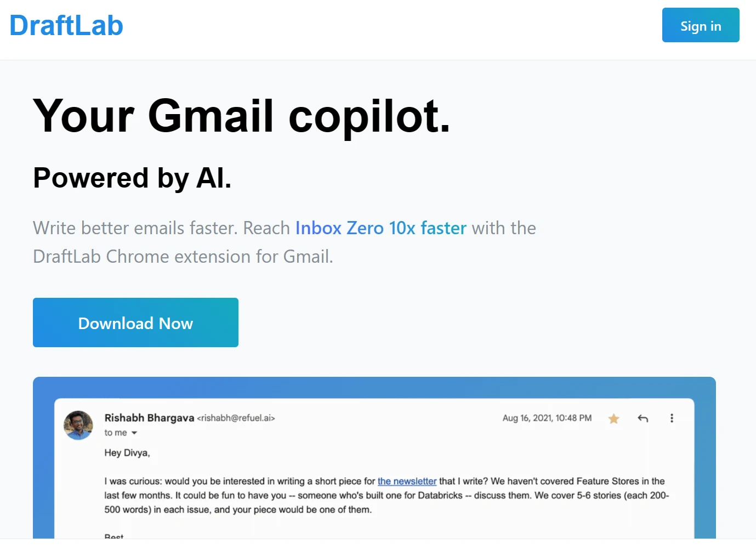Click Rishabh Bhargava's profile avatar
This screenshot has width=756, height=549.
tap(78, 425)
